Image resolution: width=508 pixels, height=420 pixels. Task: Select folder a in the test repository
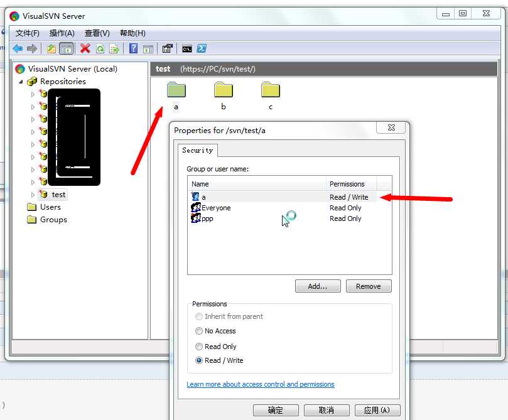[176, 96]
